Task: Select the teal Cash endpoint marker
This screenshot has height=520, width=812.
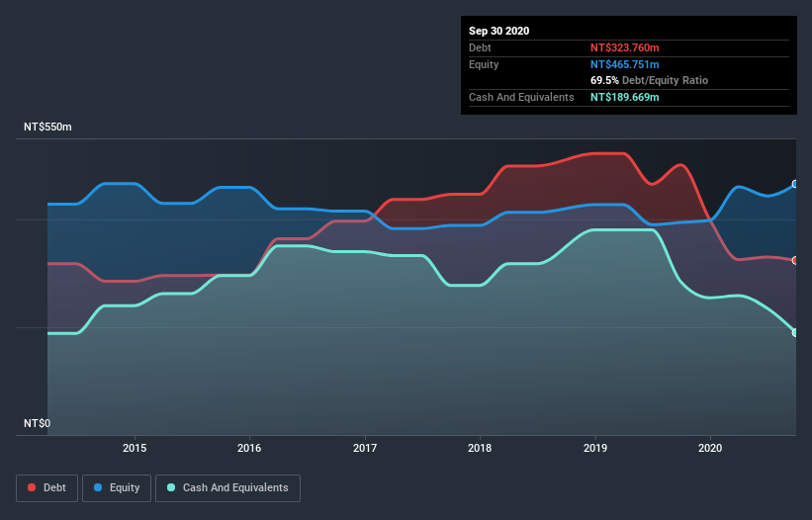Action: [795, 333]
